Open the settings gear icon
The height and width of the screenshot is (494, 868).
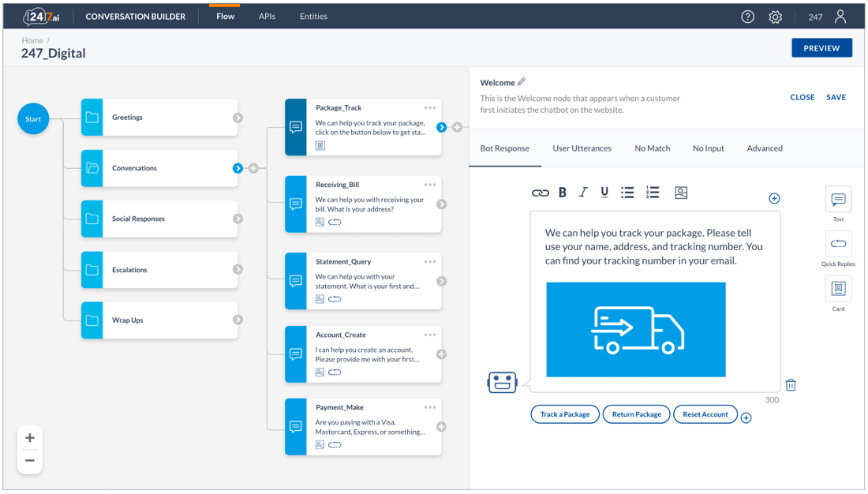[x=775, y=17]
